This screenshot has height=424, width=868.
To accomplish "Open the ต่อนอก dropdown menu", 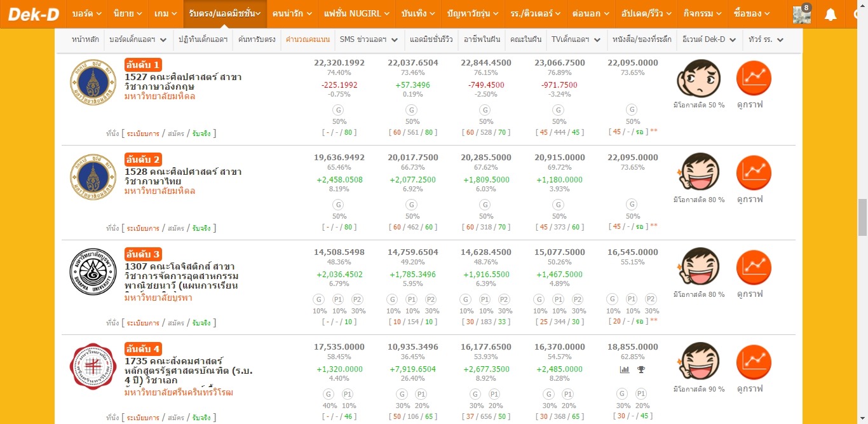I will coord(591,13).
